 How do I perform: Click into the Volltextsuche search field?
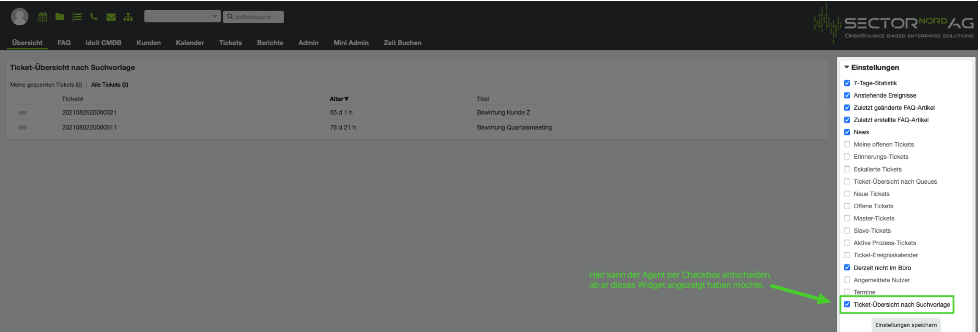click(253, 17)
